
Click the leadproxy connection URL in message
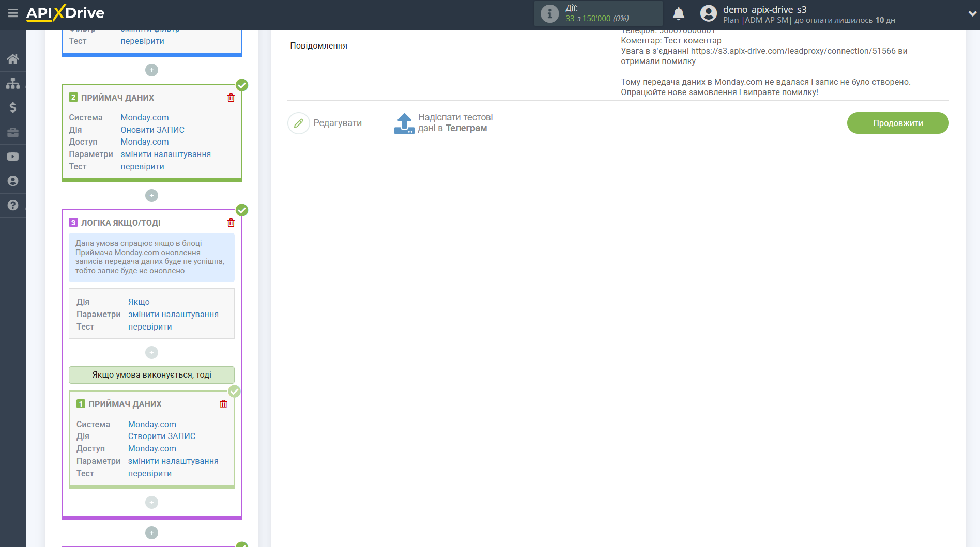click(793, 51)
